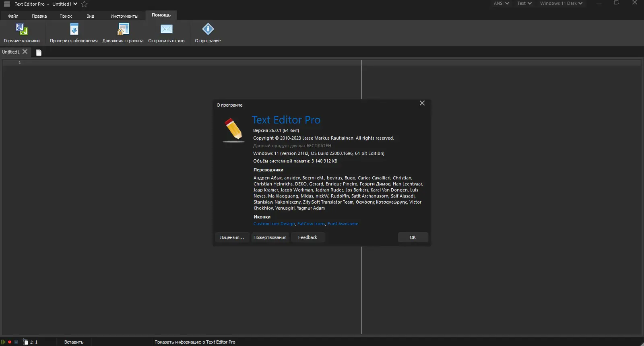
Task: Open the Файл menu tab
Action: pyautogui.click(x=13, y=16)
